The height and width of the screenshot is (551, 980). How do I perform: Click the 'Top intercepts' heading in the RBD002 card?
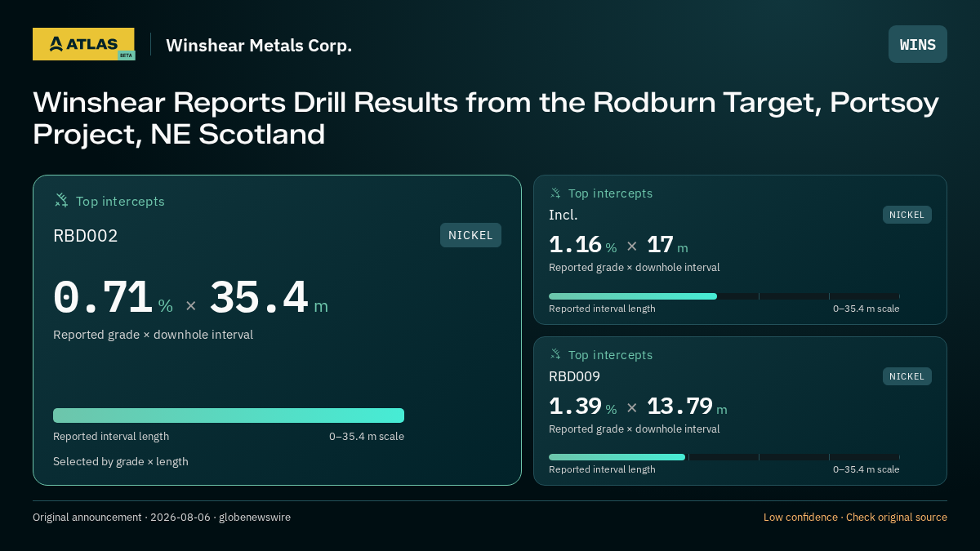point(120,201)
